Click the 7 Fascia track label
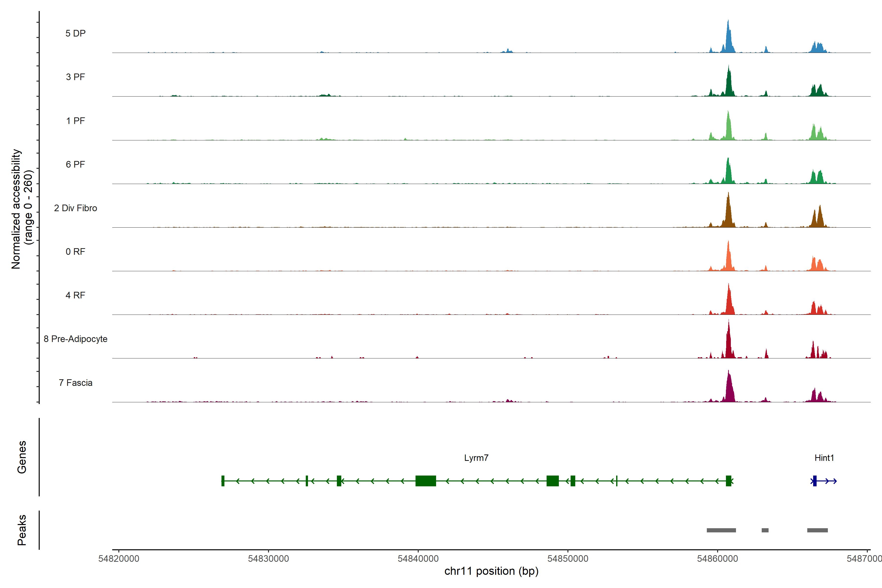882x588 pixels. [75, 383]
